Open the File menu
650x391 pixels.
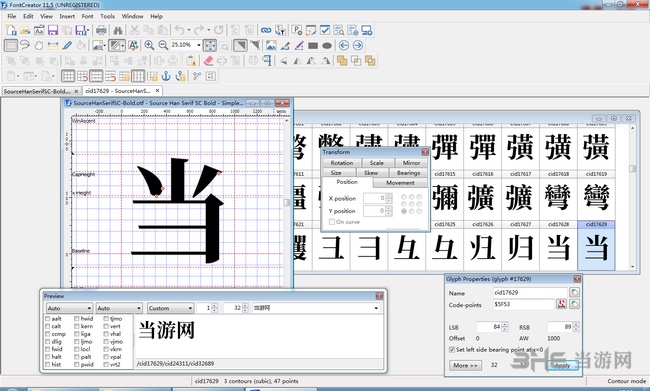pos(12,16)
